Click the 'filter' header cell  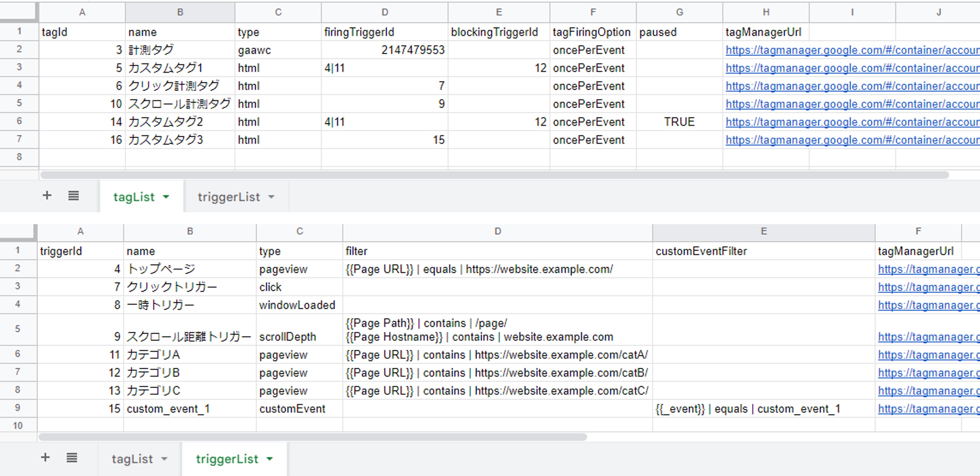[497, 251]
